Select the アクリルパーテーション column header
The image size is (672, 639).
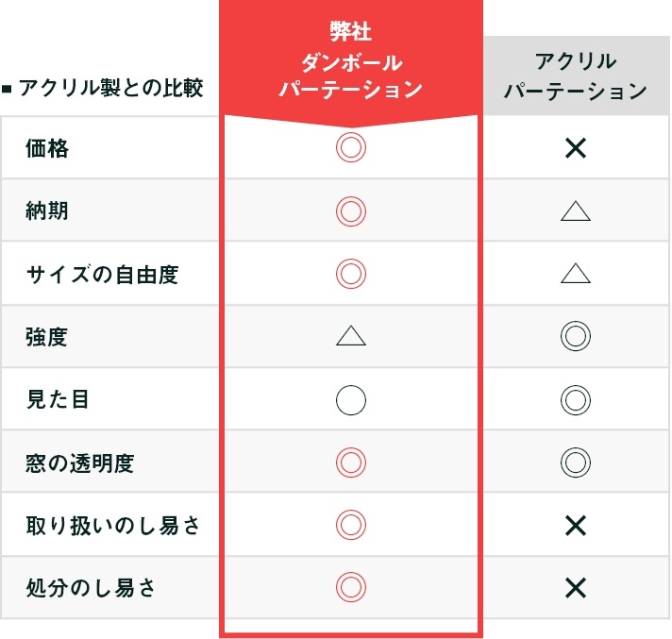[x=575, y=76]
